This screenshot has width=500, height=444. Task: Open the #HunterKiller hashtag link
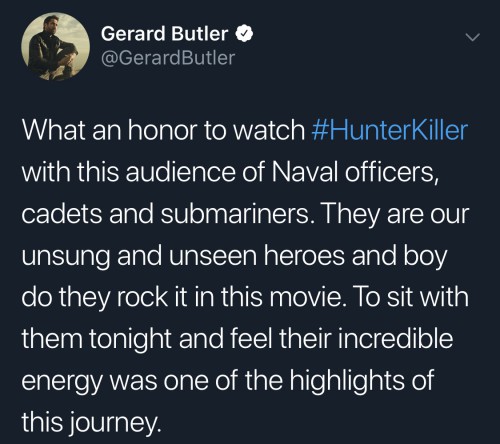pyautogui.click(x=390, y=130)
